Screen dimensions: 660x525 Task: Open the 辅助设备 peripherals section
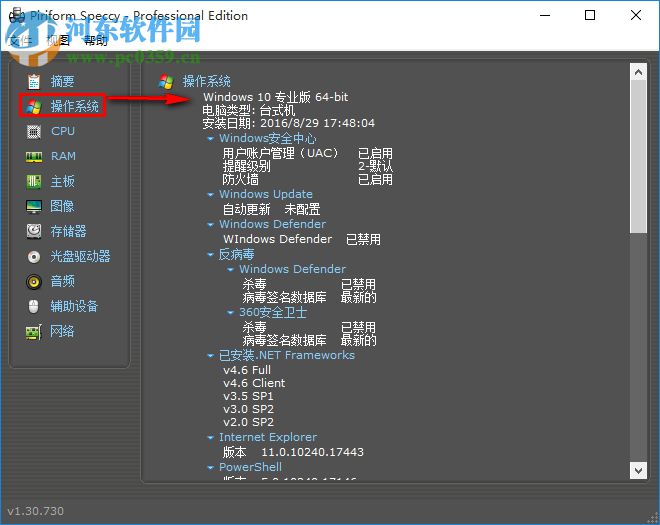tap(74, 306)
